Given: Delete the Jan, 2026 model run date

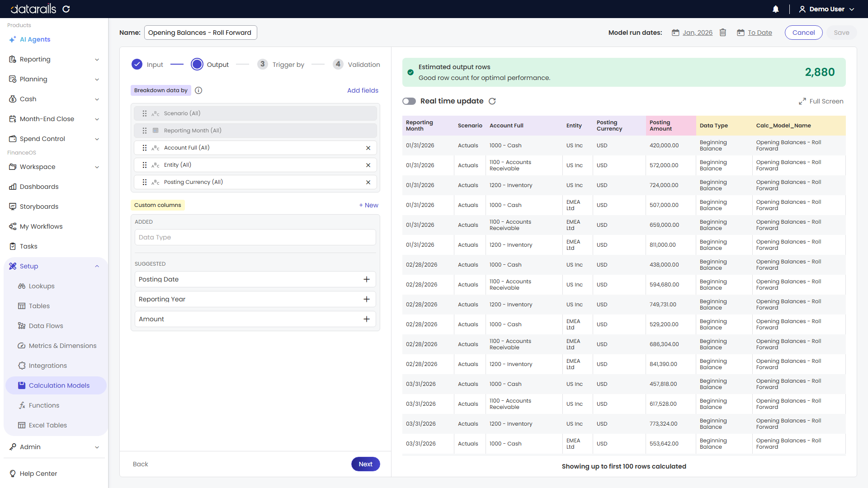Looking at the screenshot, I should coord(723,33).
